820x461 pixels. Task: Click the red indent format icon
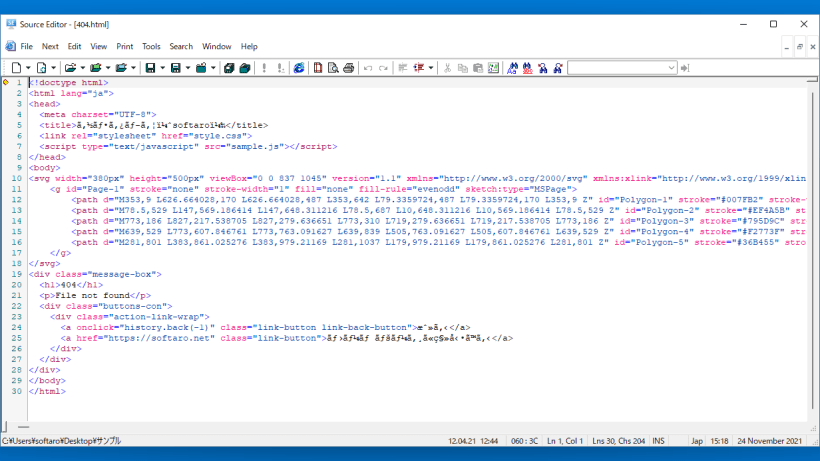coord(419,68)
